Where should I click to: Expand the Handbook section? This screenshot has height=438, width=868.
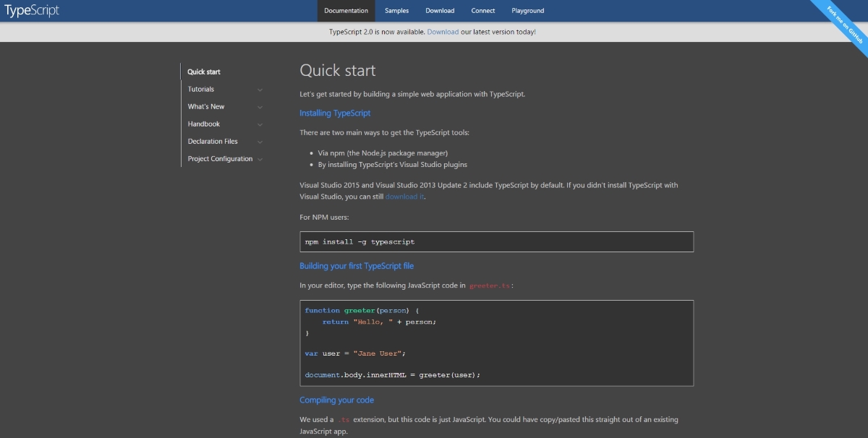[203, 124]
